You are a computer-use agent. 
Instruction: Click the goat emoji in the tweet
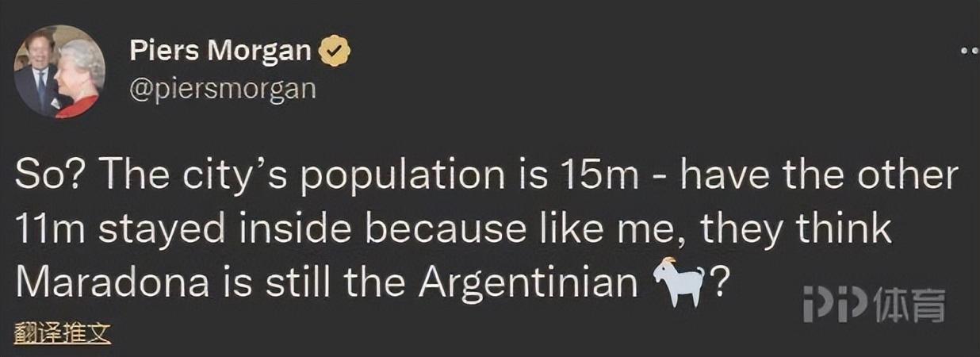(677, 284)
